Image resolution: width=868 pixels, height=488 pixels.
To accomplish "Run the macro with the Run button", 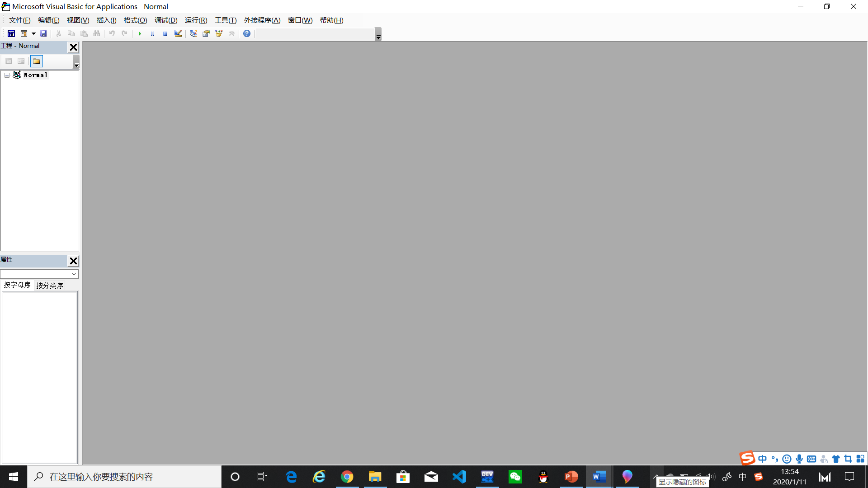I will (x=140, y=33).
